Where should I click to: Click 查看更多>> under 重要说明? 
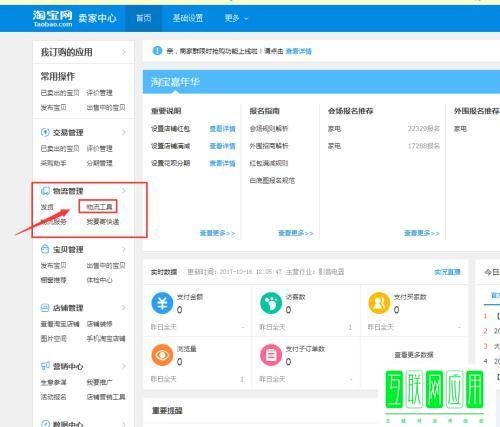click(x=217, y=233)
